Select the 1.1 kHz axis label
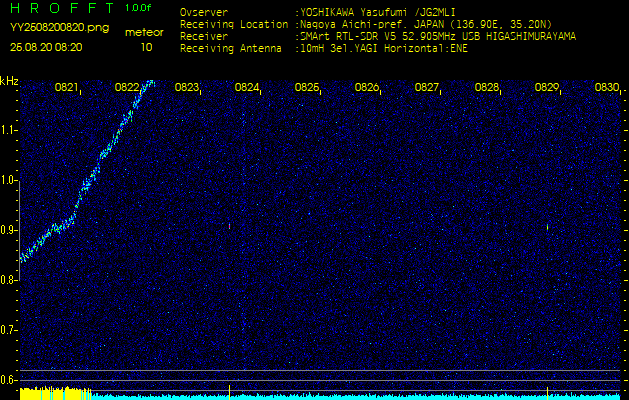Image resolution: width=629 pixels, height=400 pixels. [x=7, y=130]
